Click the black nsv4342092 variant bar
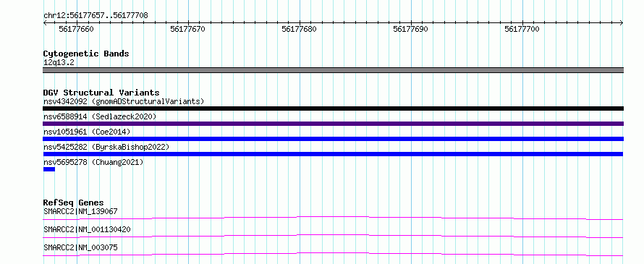This screenshot has width=644, height=264. click(333, 108)
